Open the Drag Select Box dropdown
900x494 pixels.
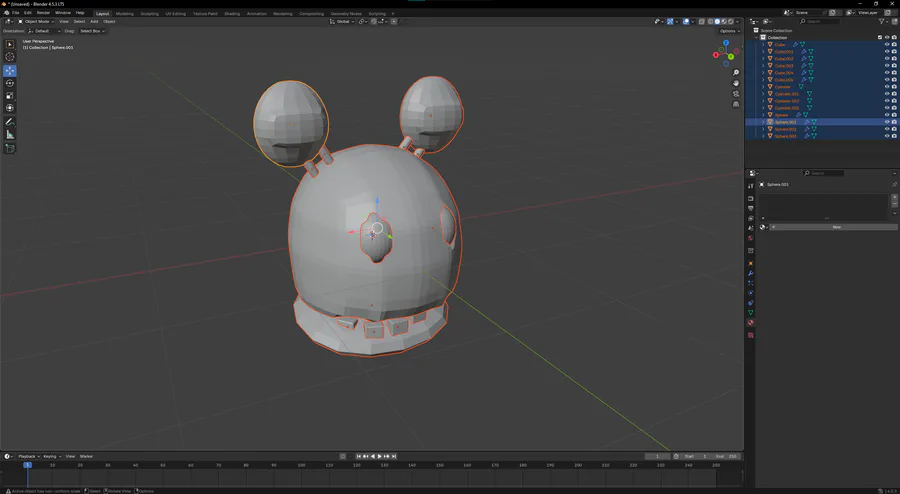click(x=92, y=31)
